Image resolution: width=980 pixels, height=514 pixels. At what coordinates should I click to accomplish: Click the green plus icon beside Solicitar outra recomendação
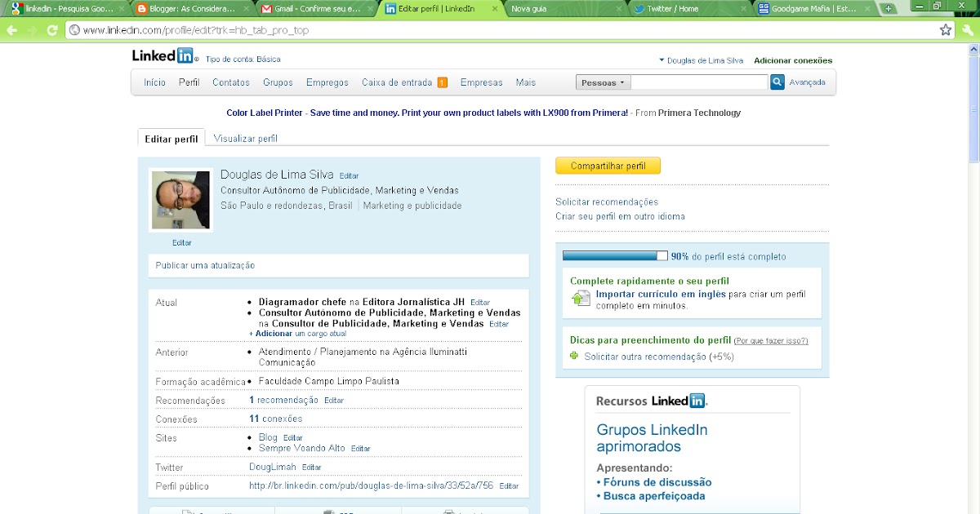[574, 357]
